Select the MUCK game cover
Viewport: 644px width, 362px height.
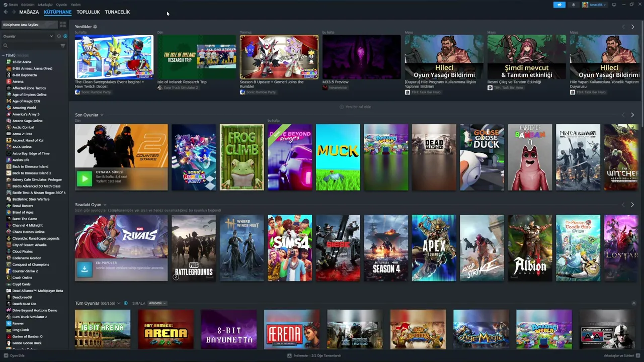tap(338, 157)
